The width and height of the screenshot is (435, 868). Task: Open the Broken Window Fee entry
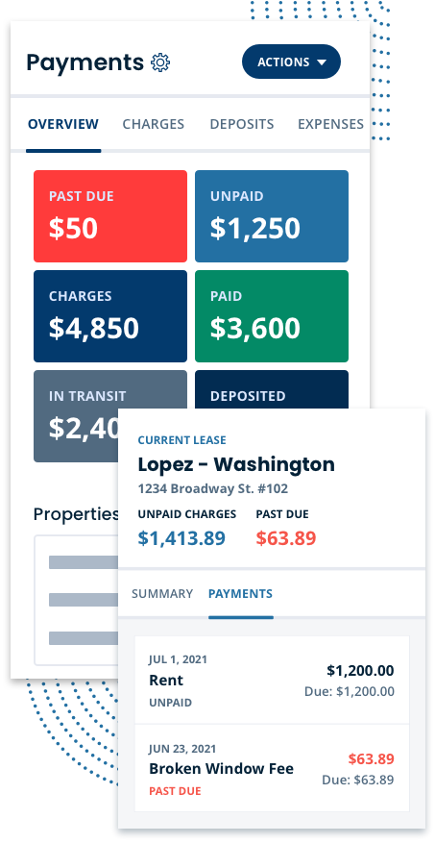click(272, 768)
